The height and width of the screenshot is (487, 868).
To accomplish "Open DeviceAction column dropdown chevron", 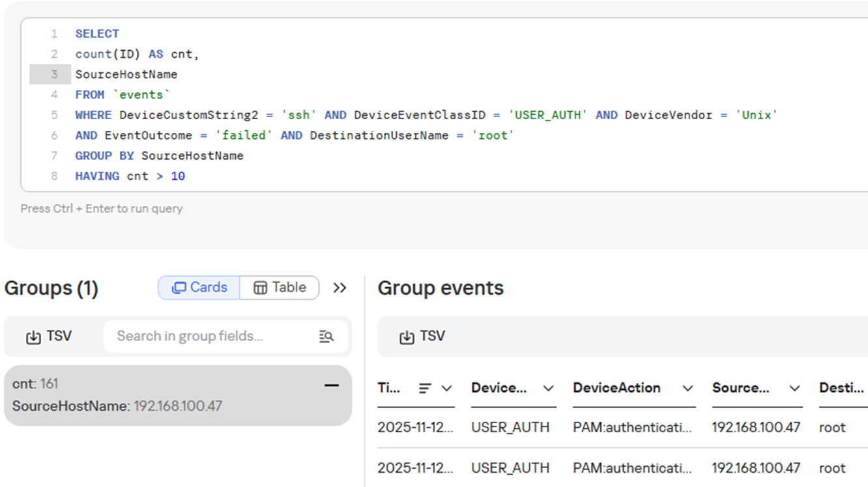I will [687, 389].
